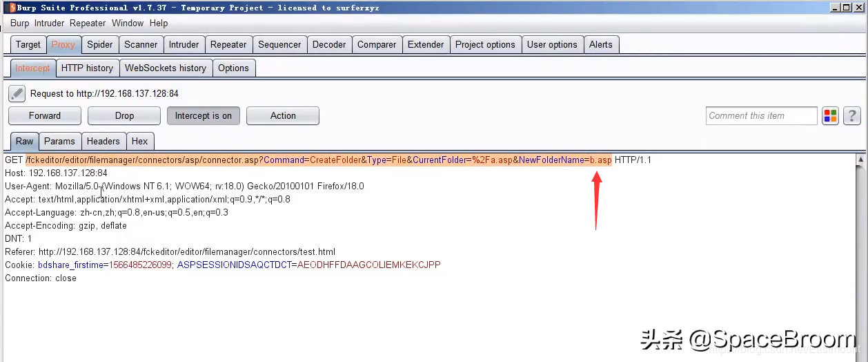This screenshot has height=362, width=868.
Task: Select the Proxy tab
Action: click(x=63, y=44)
